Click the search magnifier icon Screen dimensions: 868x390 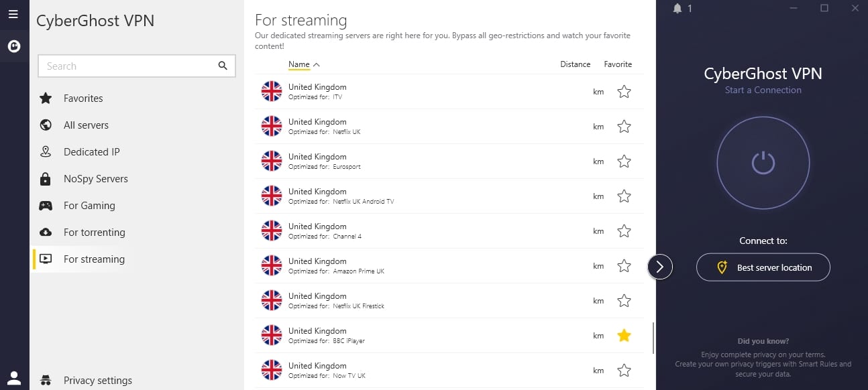coord(223,66)
